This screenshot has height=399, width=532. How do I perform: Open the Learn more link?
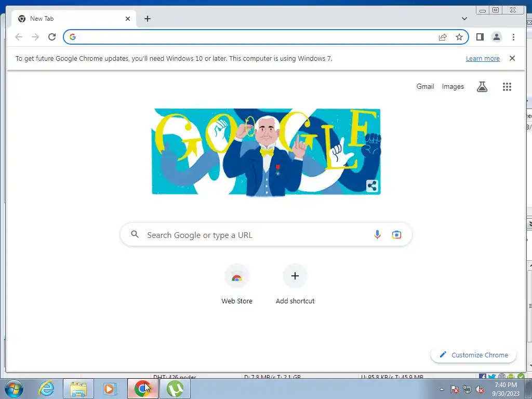click(x=483, y=58)
